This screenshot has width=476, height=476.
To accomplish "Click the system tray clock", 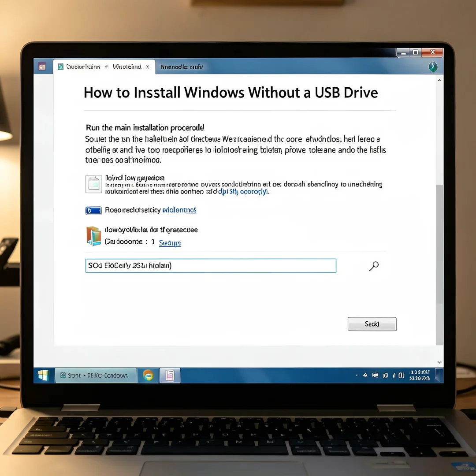I will [x=419, y=375].
